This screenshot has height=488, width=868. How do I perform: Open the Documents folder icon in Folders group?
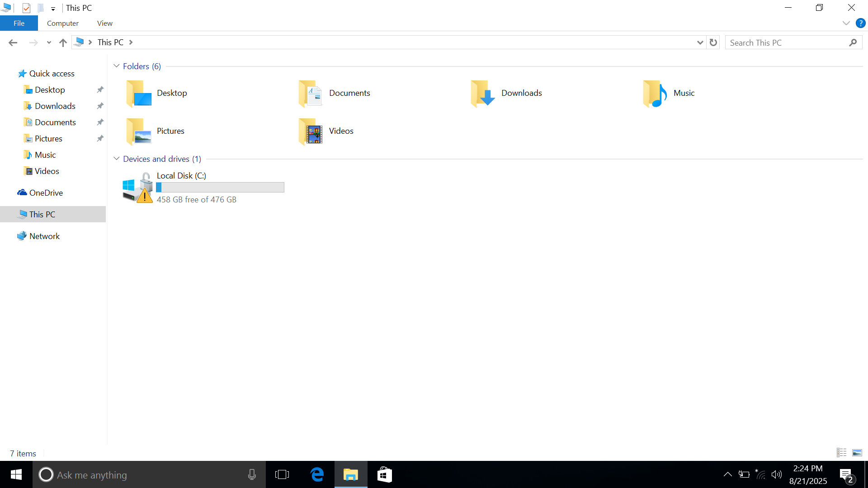tap(311, 94)
